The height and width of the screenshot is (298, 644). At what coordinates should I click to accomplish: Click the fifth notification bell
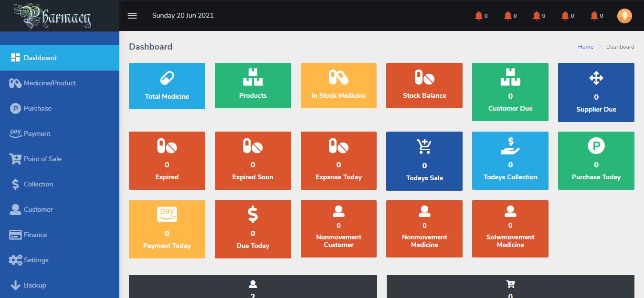tap(594, 16)
